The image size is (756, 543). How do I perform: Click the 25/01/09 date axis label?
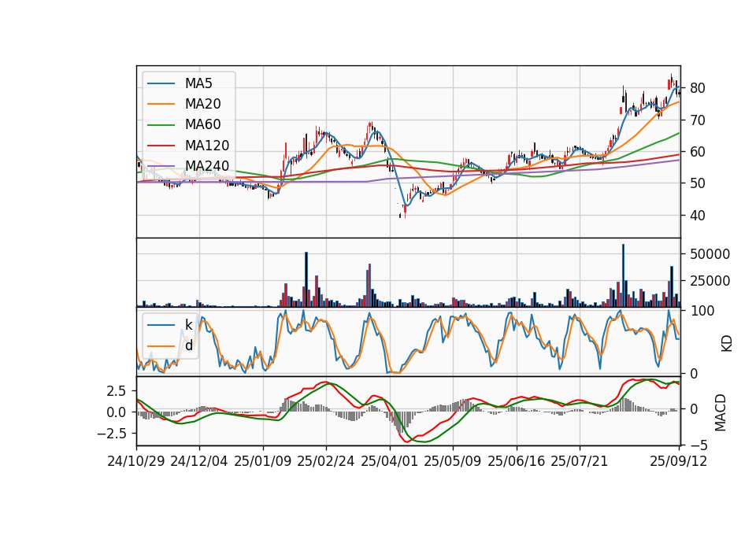click(263, 461)
